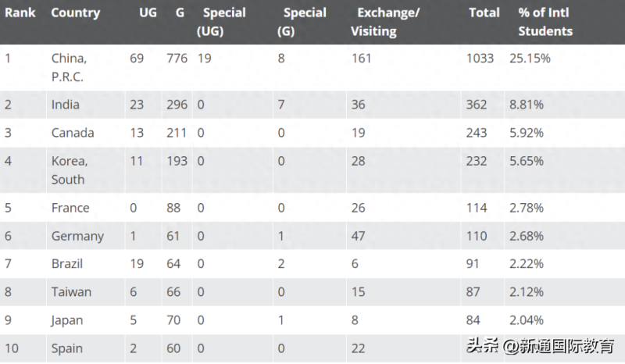Click the % of Intl Students header
This screenshot has height=364, width=625.
tap(545, 22)
